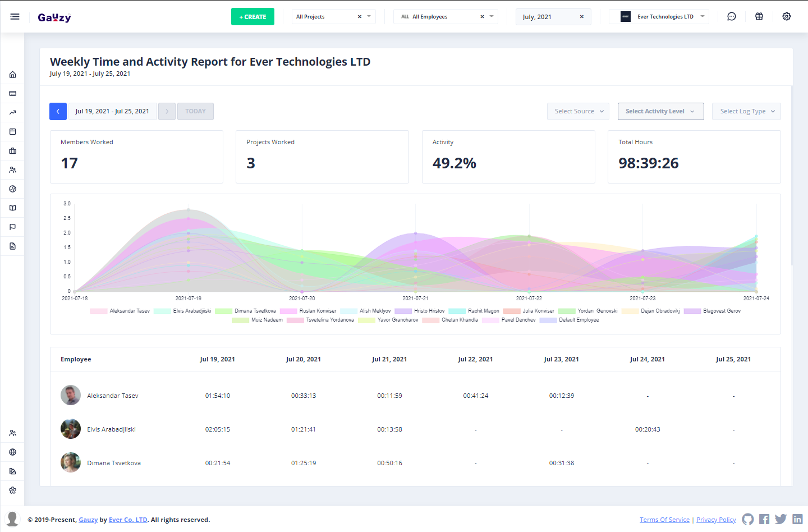The image size is (808, 532).
Task: Go to previous week with left arrow
Action: (x=58, y=111)
